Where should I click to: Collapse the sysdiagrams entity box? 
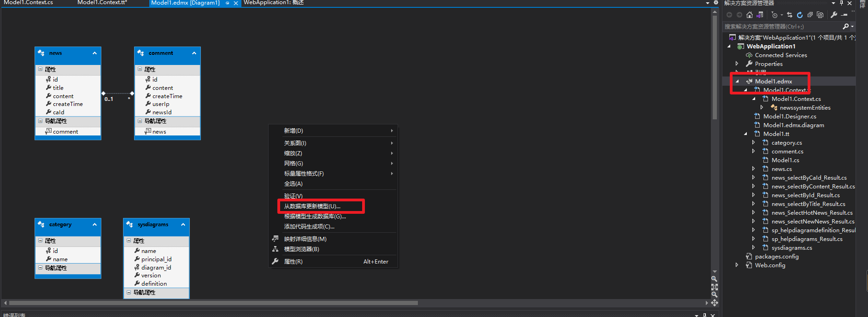[x=183, y=224]
